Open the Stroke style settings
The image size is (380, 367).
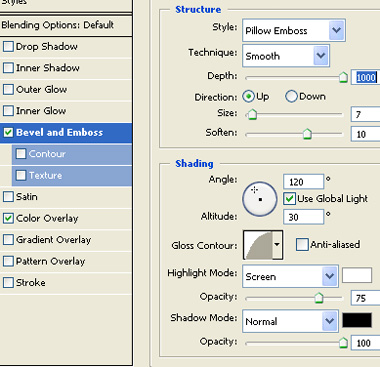31,283
